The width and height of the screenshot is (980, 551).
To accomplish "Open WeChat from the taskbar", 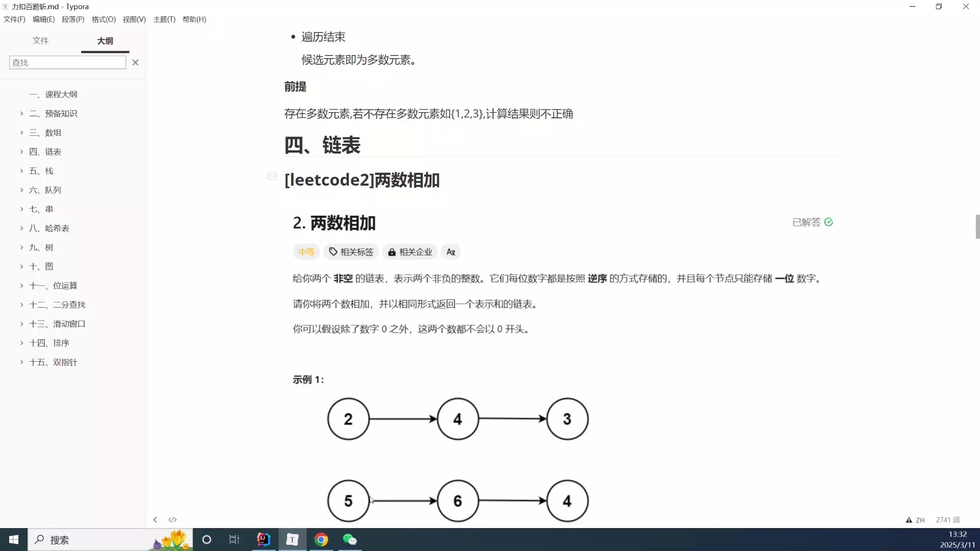I will click(349, 539).
